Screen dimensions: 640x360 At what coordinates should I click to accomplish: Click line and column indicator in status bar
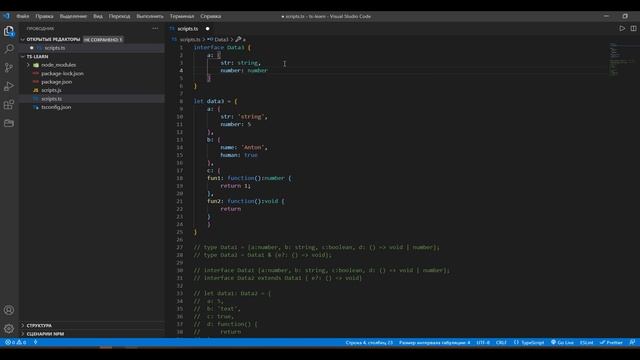(369, 342)
